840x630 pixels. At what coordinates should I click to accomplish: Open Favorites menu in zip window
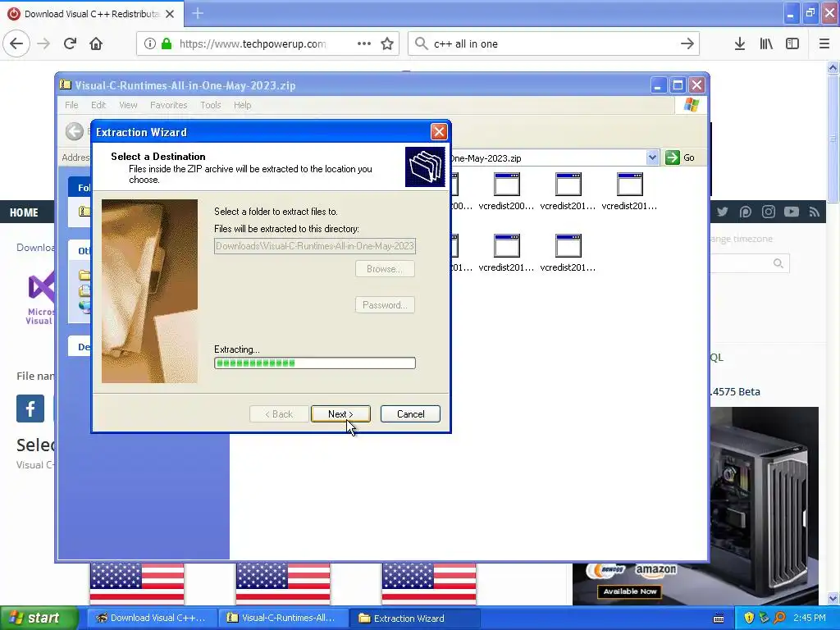169,105
